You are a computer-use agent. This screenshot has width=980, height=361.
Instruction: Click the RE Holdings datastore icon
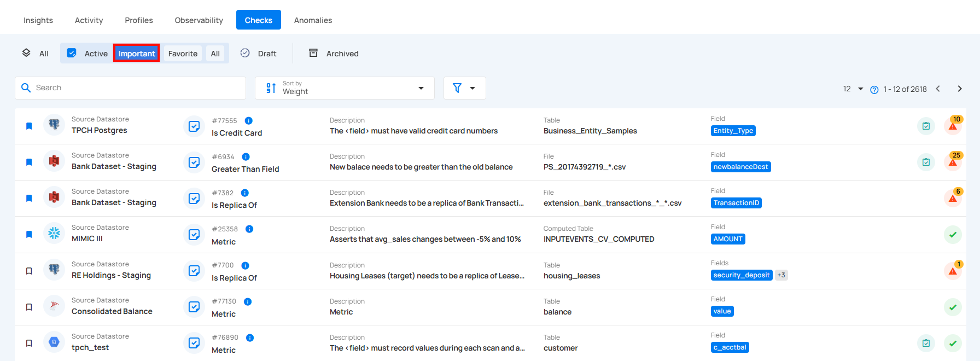tap(54, 270)
